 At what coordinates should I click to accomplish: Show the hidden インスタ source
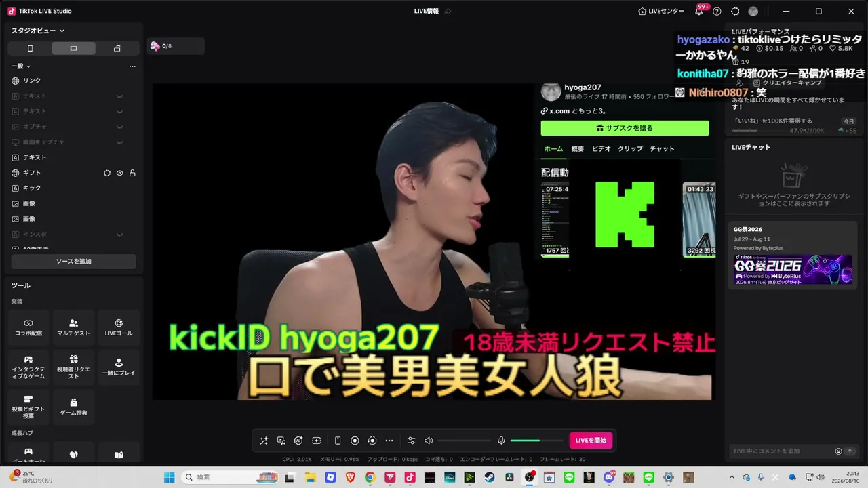119,235
